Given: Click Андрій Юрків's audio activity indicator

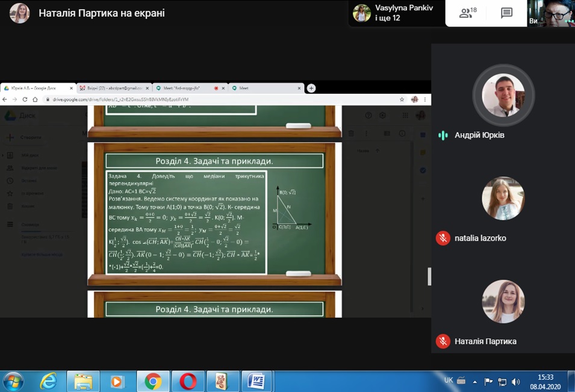Looking at the screenshot, I should [443, 135].
